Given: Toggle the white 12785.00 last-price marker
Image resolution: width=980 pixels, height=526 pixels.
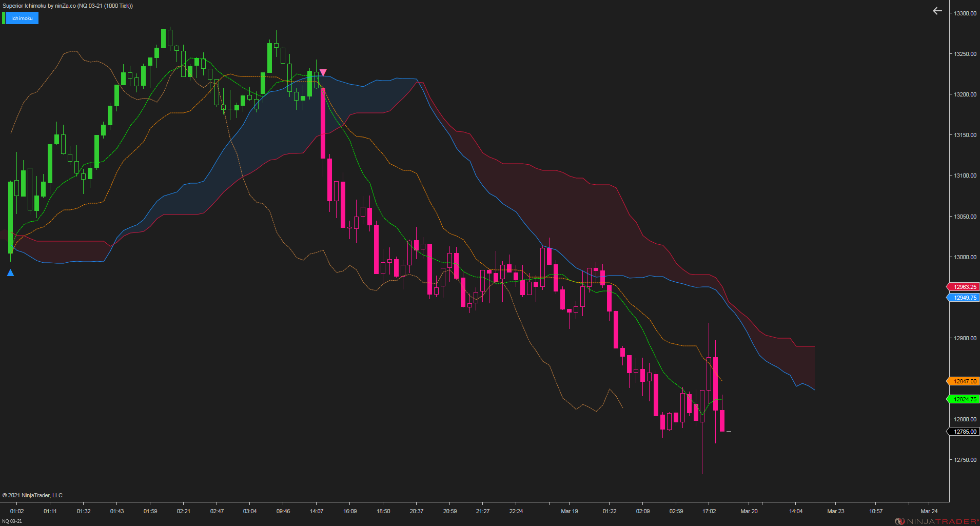Looking at the screenshot, I should point(964,432).
